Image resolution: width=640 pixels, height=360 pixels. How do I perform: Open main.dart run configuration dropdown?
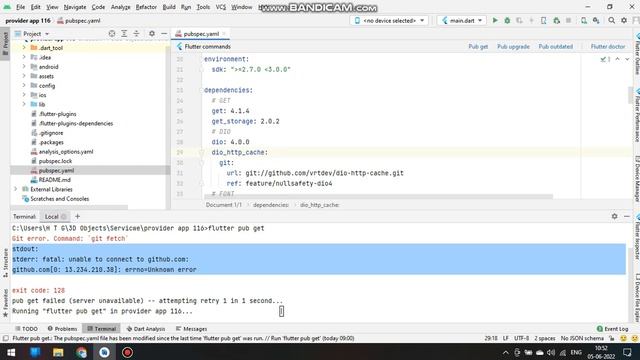coord(462,20)
